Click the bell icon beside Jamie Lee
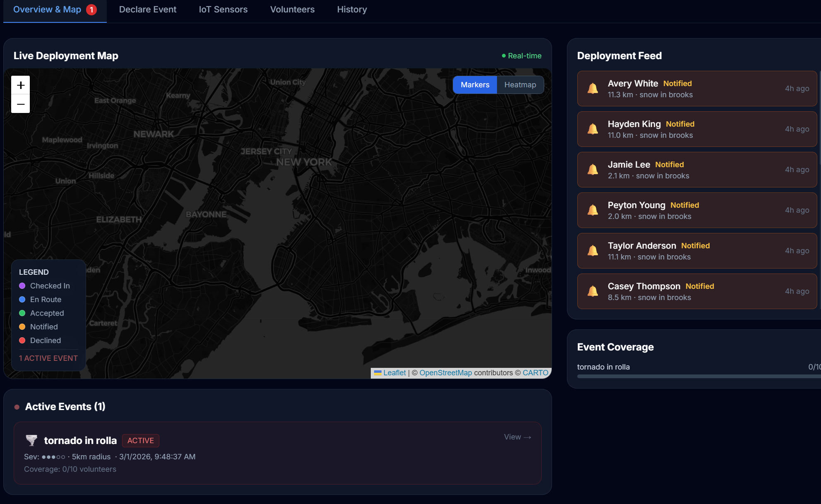Image resolution: width=821 pixels, height=504 pixels. (x=593, y=170)
